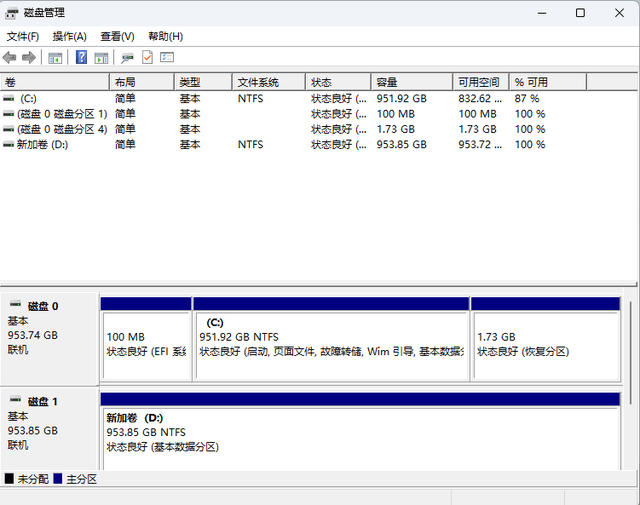Open the 帮助(H) menu

165,36
